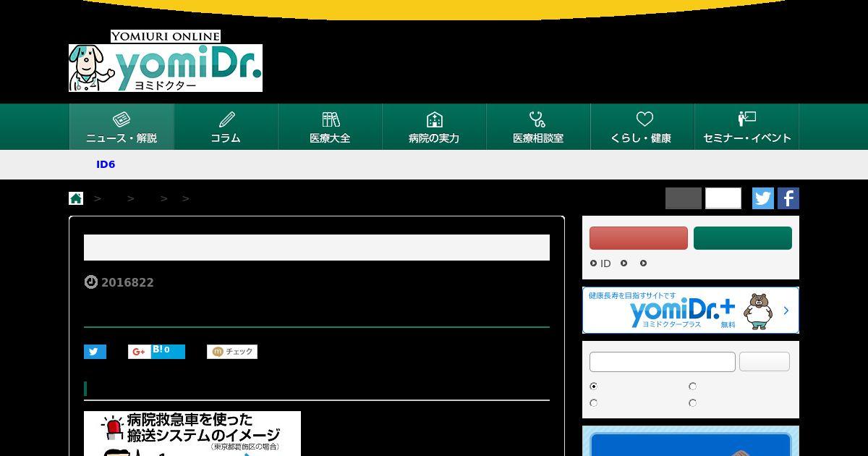Image resolution: width=868 pixels, height=456 pixels.
Task: Open the 医療大全 medical encyclopedia tab
Action: click(x=330, y=127)
